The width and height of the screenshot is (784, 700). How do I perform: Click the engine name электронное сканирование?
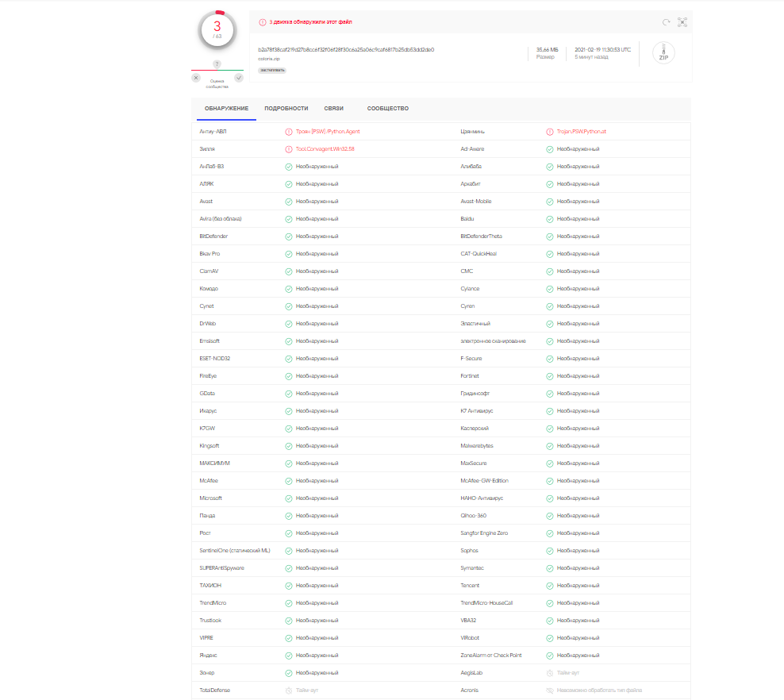[493, 341]
